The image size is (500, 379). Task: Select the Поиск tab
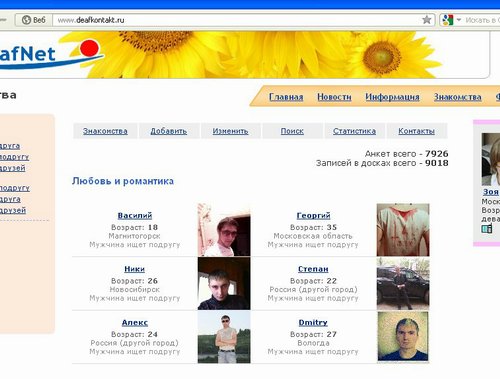[292, 131]
